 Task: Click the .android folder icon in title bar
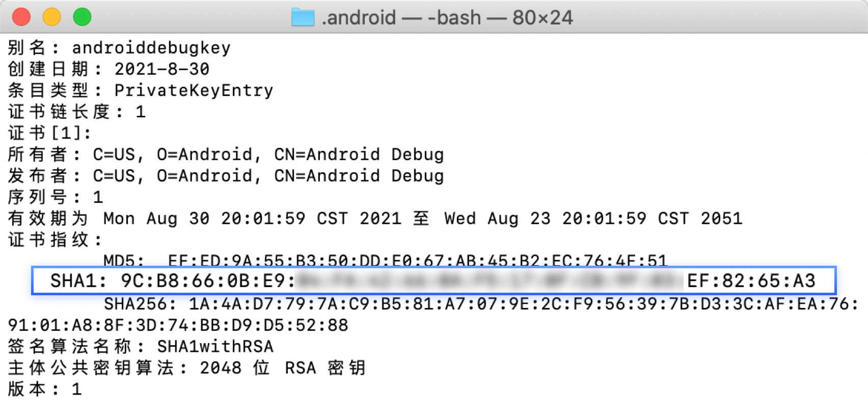point(303,18)
